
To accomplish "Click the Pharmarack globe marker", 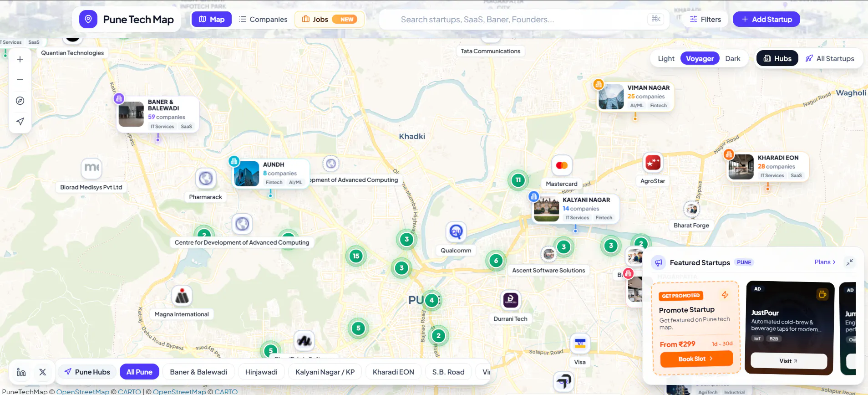I will [206, 178].
